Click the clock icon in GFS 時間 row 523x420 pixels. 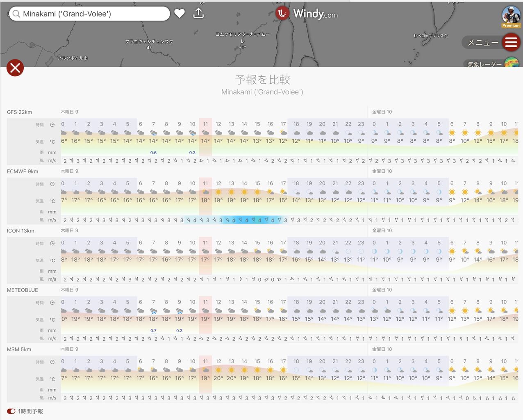[x=52, y=125]
